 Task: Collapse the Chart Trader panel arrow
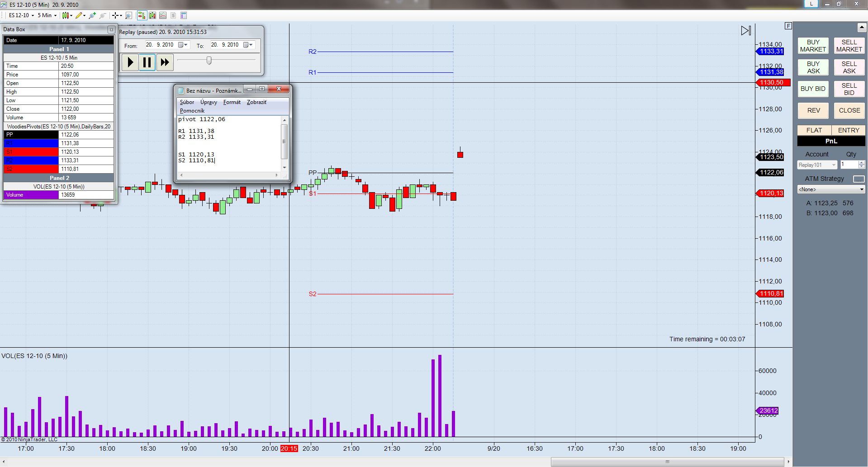point(861,27)
